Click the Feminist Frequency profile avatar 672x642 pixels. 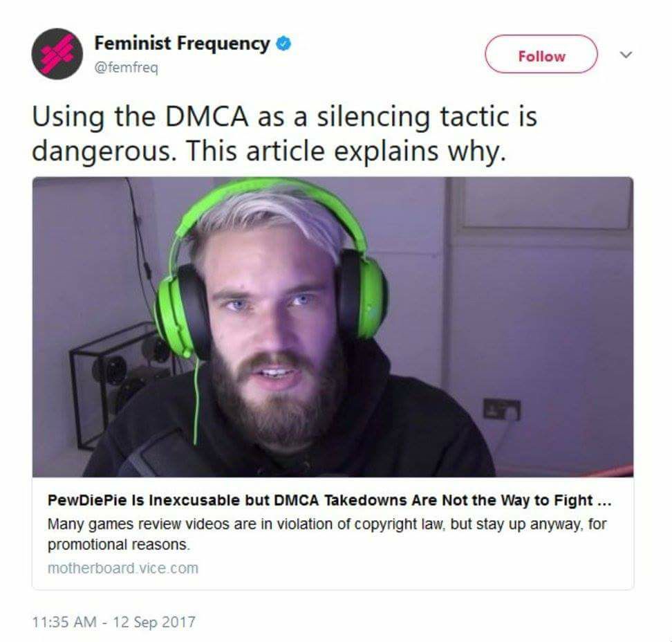(x=57, y=53)
